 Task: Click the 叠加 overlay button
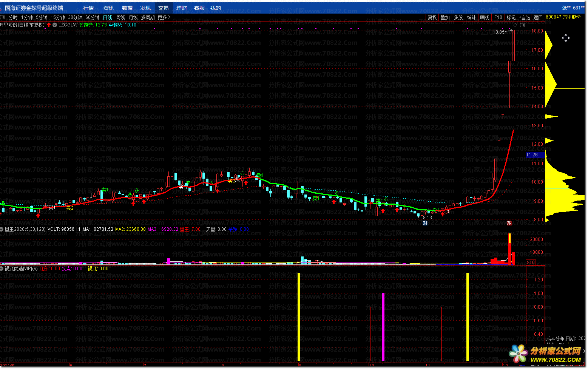(445, 17)
